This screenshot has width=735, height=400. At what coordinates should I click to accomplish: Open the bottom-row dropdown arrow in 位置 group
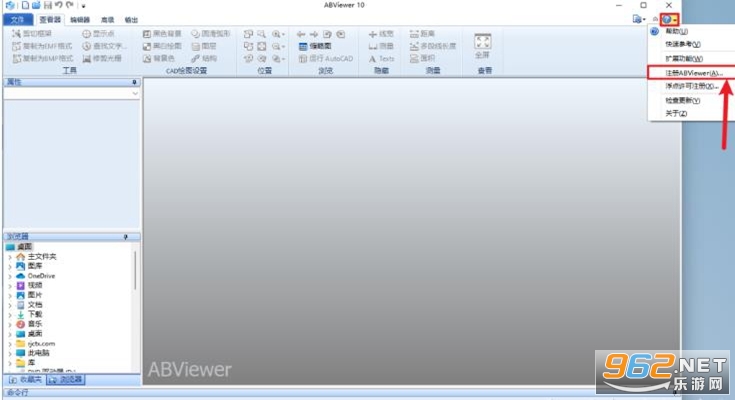click(x=283, y=59)
